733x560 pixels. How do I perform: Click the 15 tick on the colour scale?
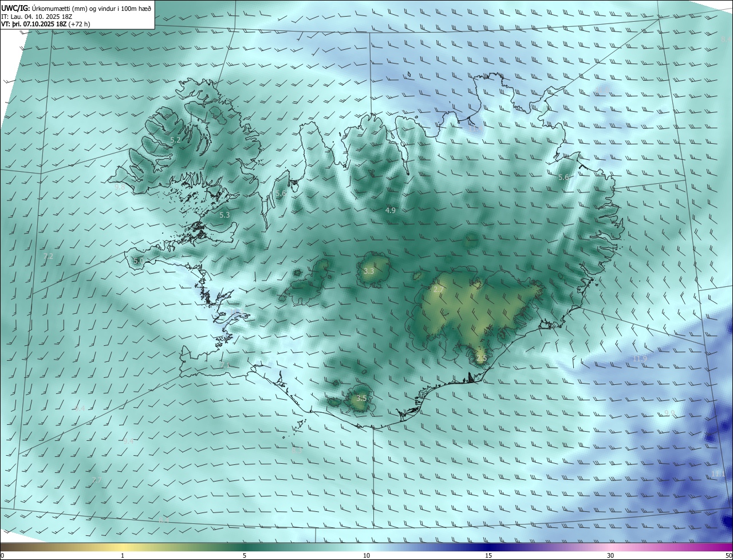488,555
